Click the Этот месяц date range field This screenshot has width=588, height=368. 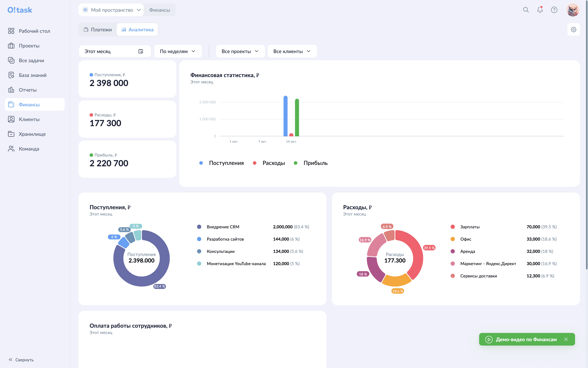[x=115, y=51]
